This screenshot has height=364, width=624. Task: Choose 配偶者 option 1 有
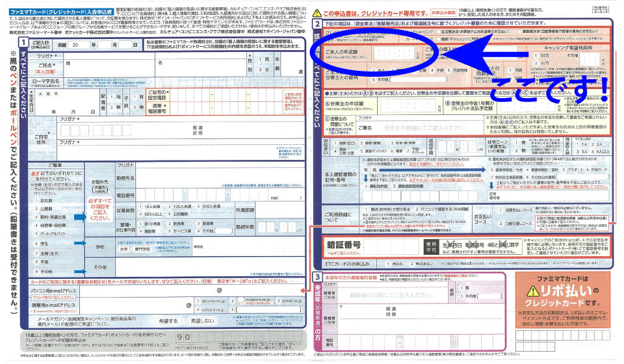tap(116, 97)
